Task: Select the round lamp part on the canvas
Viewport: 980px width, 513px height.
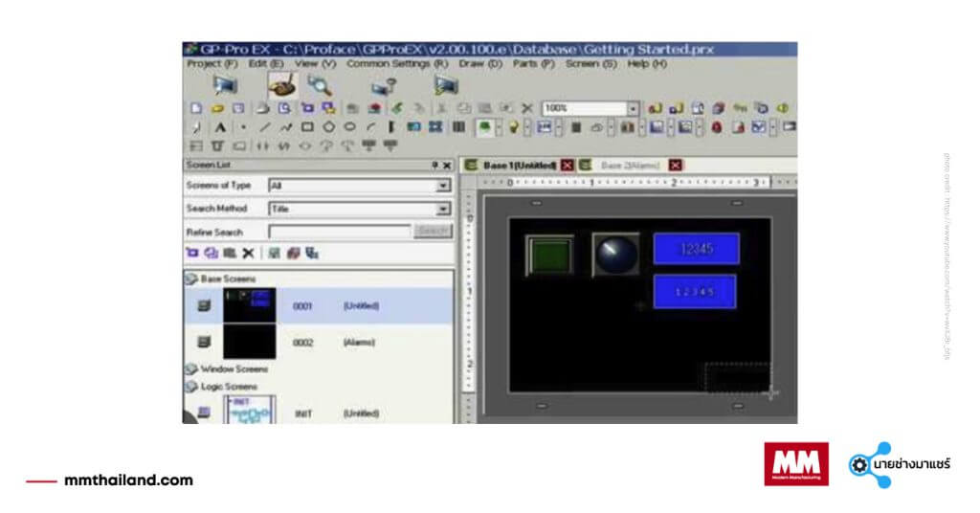Action: point(615,255)
